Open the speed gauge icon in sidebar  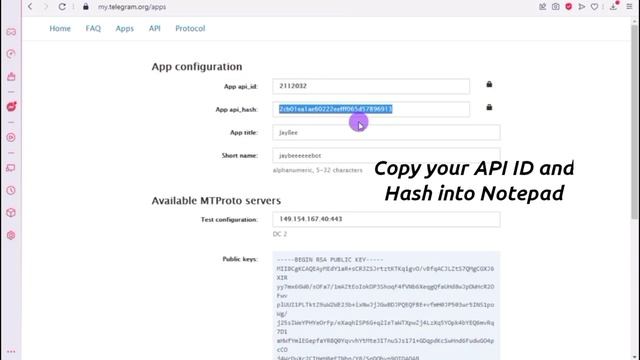point(11,54)
